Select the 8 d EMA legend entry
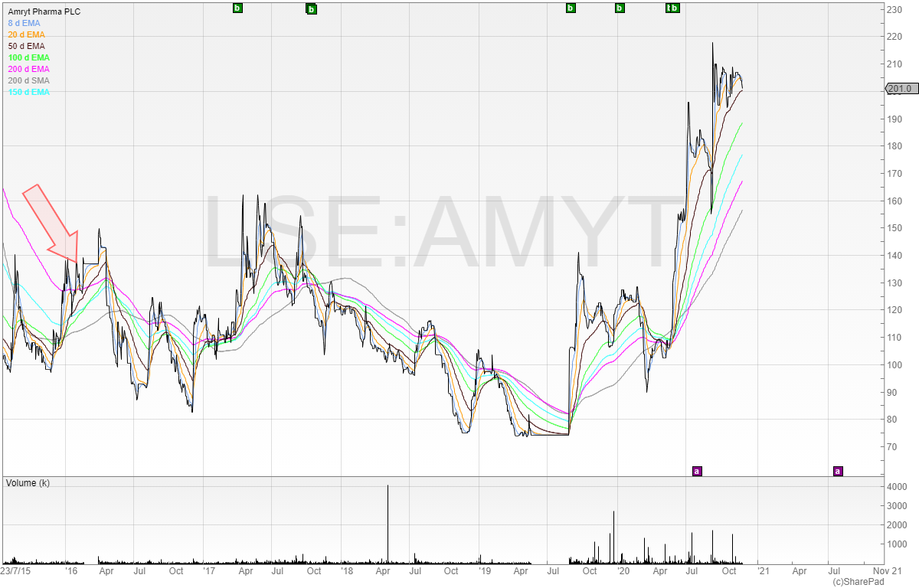This screenshot has width=919, height=588. [24, 23]
